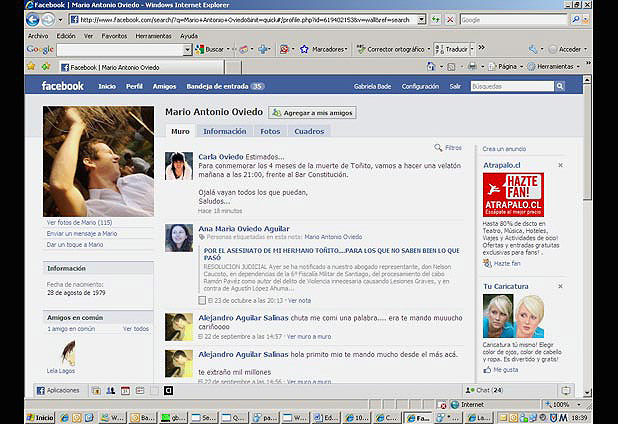Click the IE Print icon

(x=472, y=67)
